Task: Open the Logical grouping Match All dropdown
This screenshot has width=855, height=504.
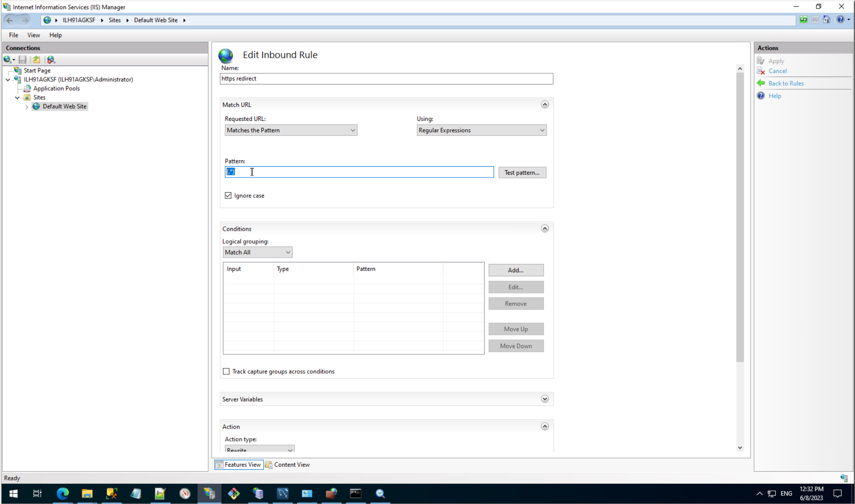Action: click(x=257, y=252)
